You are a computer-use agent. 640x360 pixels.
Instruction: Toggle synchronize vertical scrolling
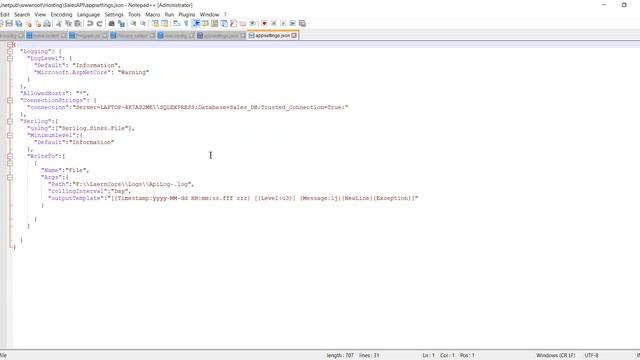point(155,24)
